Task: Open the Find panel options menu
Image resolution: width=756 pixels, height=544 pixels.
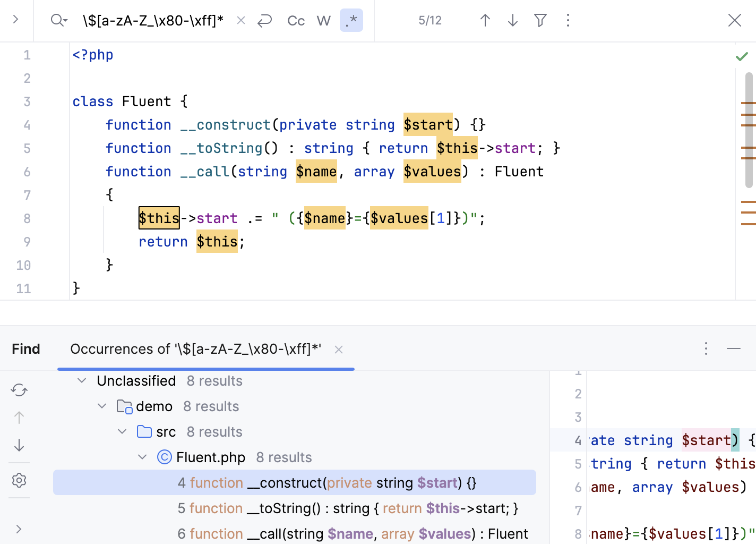Action: [x=706, y=349]
